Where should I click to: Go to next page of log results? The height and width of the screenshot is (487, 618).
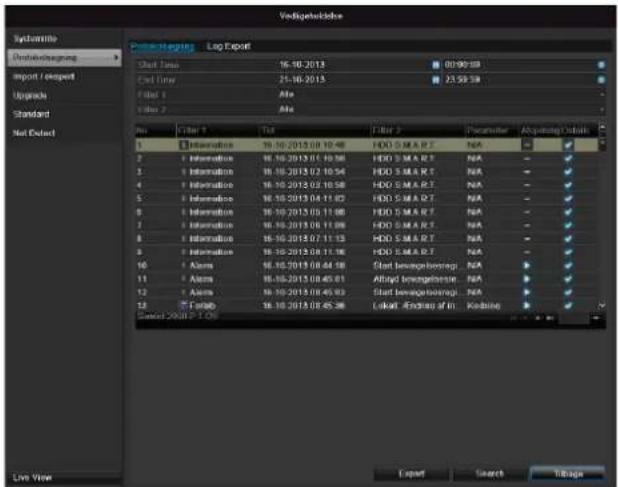(538, 318)
